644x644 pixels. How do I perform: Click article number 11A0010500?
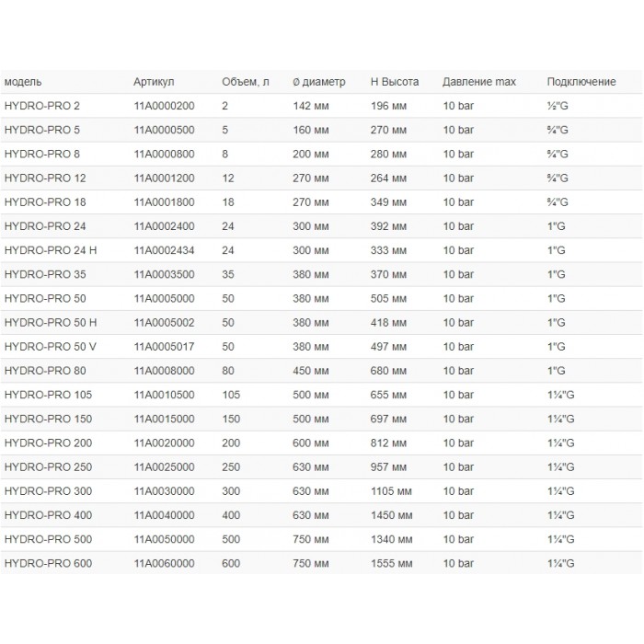point(165,395)
